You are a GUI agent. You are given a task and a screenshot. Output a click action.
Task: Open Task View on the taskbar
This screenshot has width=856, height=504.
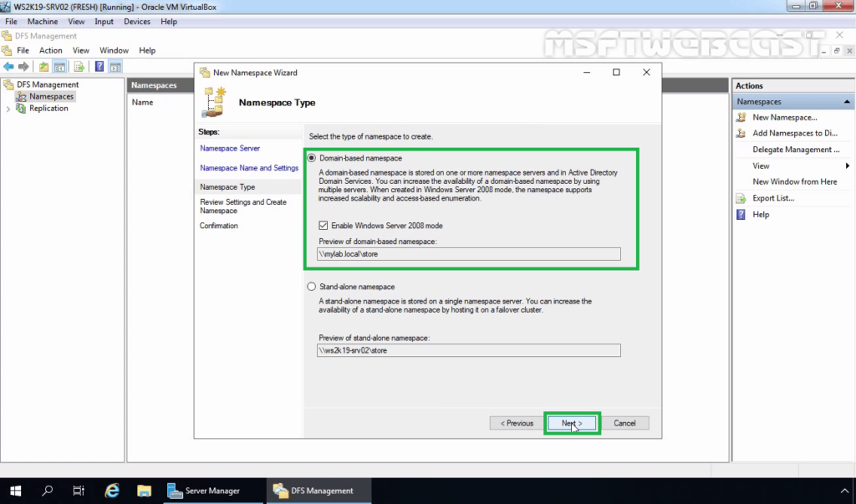point(79,491)
